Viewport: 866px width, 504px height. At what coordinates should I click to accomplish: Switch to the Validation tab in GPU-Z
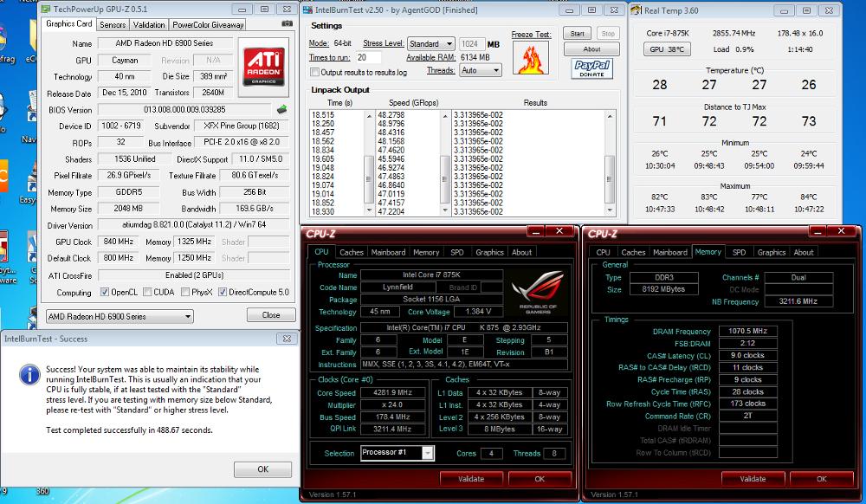pyautogui.click(x=149, y=25)
